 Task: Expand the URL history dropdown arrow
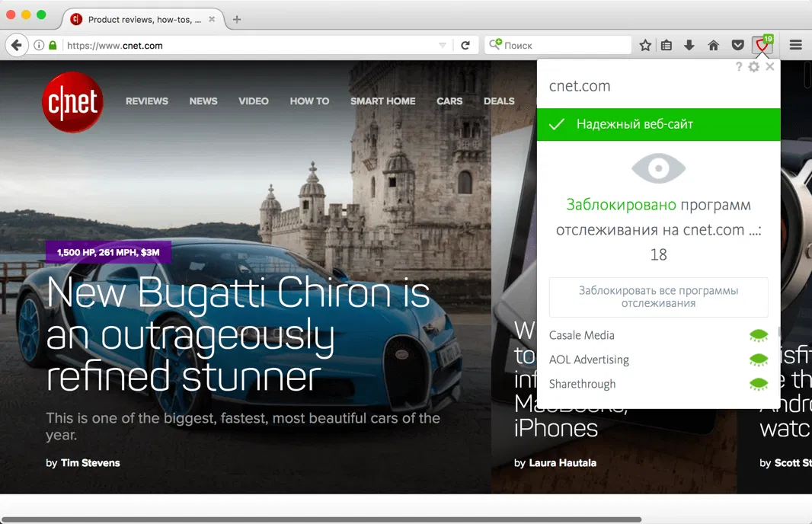pos(443,45)
